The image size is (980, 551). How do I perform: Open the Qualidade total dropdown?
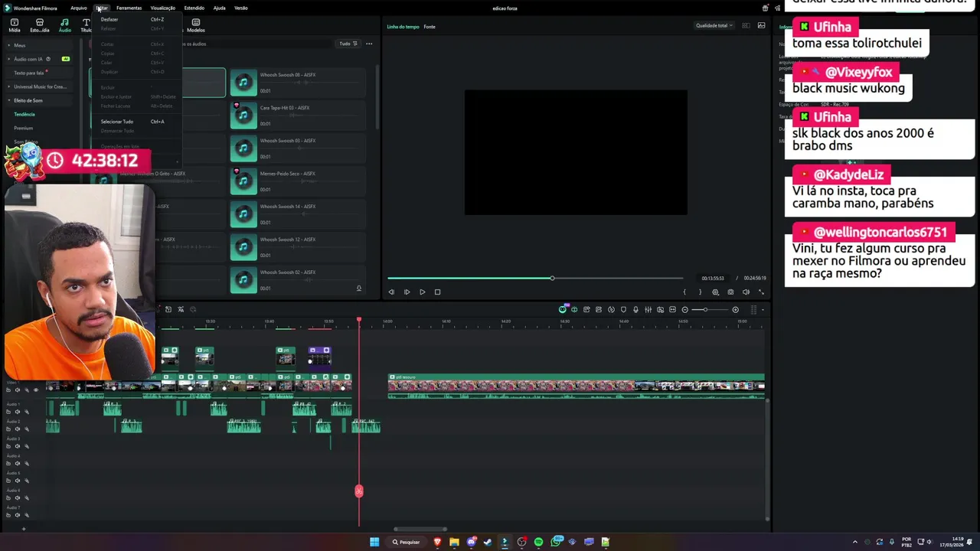click(714, 25)
